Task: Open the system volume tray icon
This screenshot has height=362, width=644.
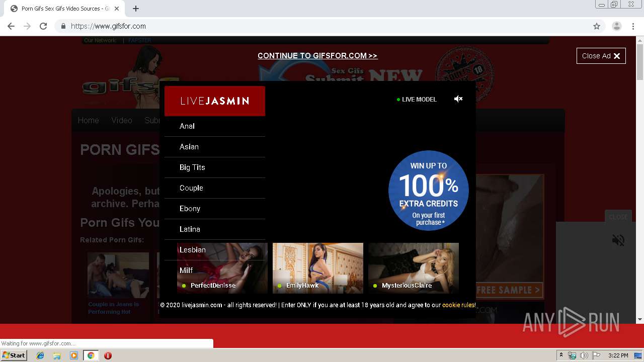Action: coord(584,355)
